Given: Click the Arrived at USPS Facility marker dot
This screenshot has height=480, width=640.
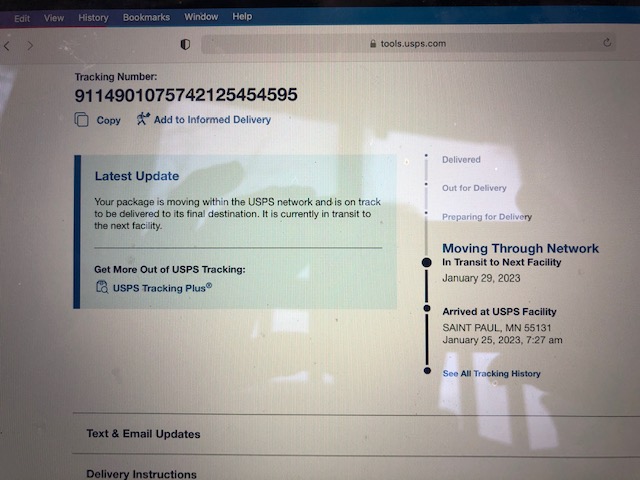Looking at the screenshot, I should (x=427, y=308).
